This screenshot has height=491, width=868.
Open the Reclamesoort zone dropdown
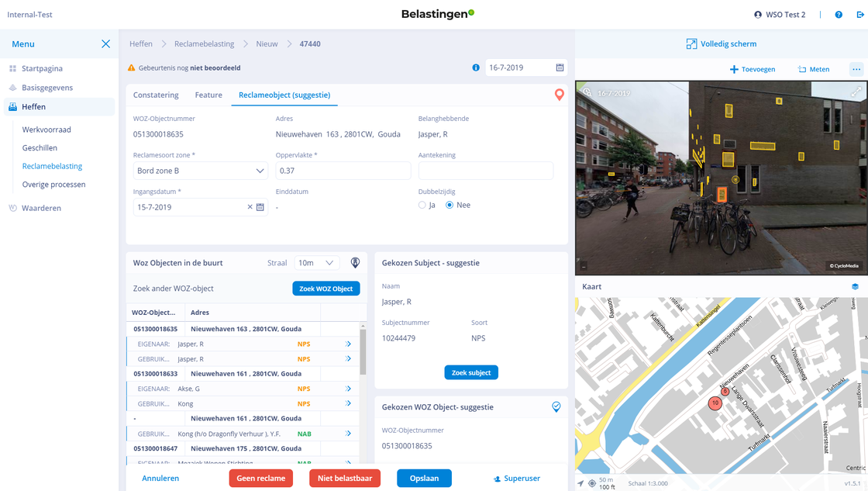201,171
